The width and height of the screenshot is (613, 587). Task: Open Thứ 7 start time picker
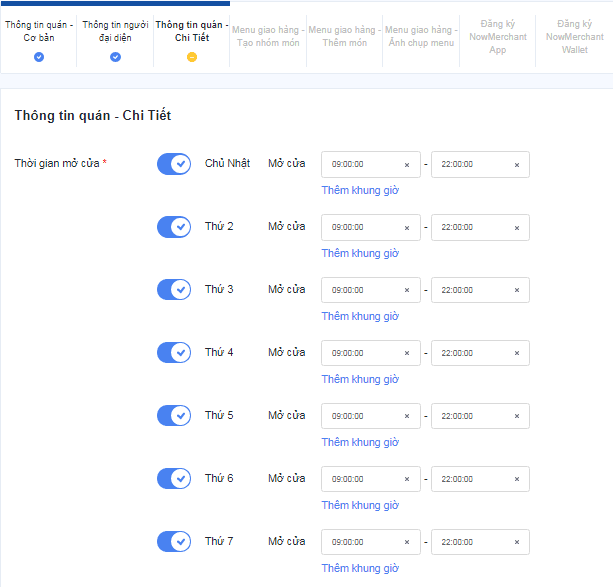click(371, 542)
